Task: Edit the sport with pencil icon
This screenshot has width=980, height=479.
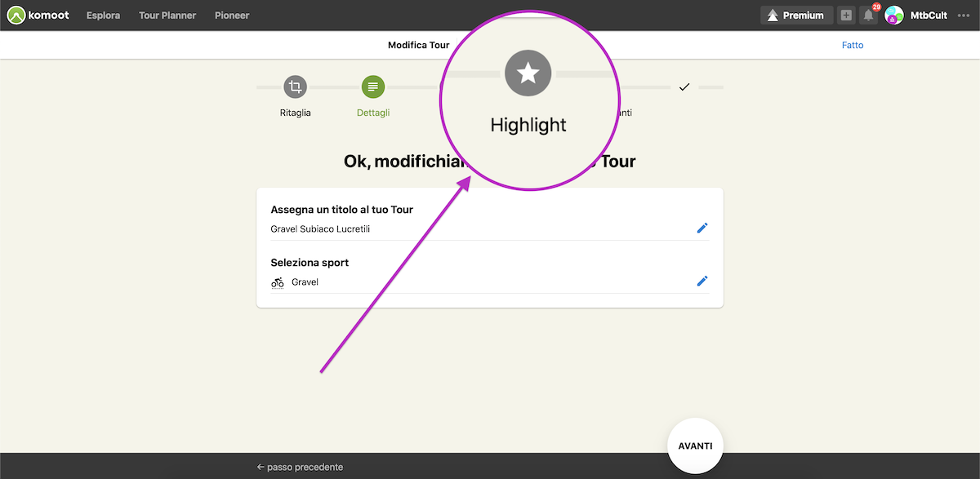Action: click(702, 281)
